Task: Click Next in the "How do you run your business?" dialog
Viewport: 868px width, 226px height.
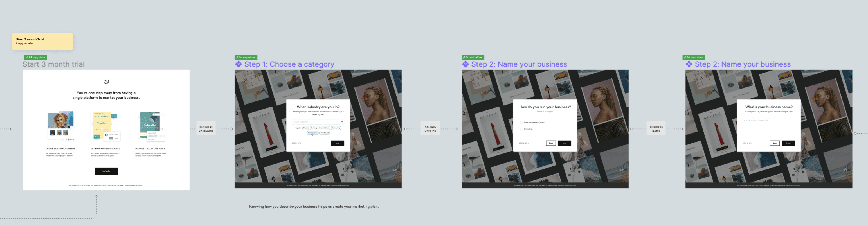Action: pos(565,143)
